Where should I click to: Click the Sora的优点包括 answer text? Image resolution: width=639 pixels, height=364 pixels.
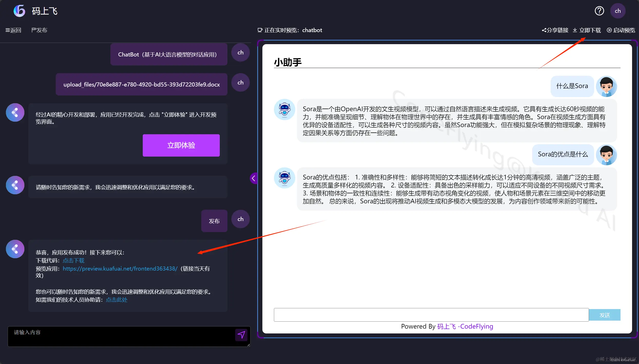[x=454, y=189]
